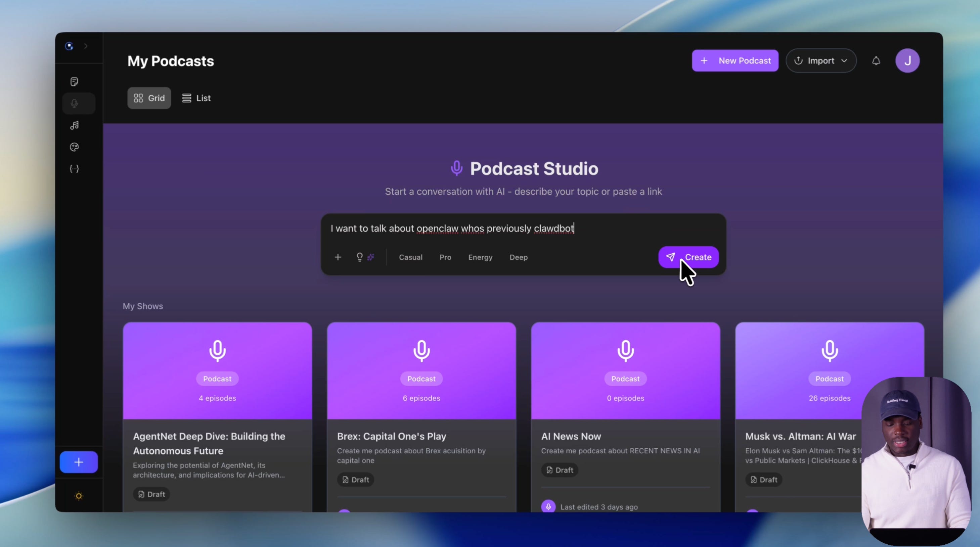980x547 pixels.
Task: Click the AI News Now title
Action: tap(571, 436)
